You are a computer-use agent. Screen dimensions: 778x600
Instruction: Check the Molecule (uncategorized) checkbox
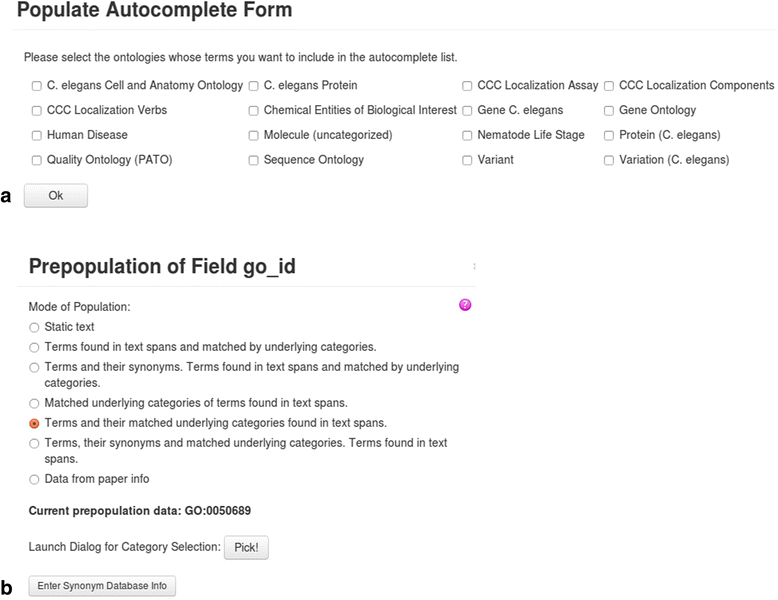(254, 135)
